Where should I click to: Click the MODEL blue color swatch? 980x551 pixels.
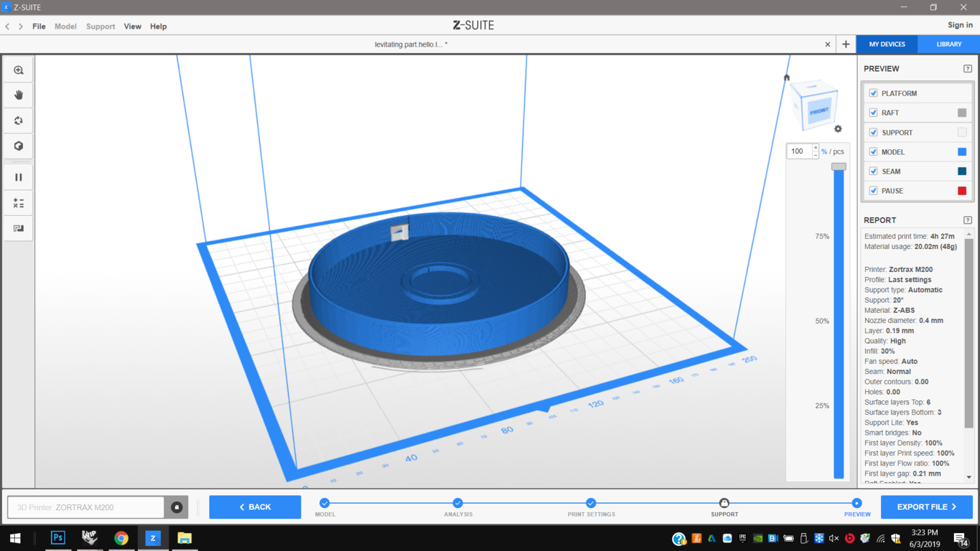[x=962, y=152]
